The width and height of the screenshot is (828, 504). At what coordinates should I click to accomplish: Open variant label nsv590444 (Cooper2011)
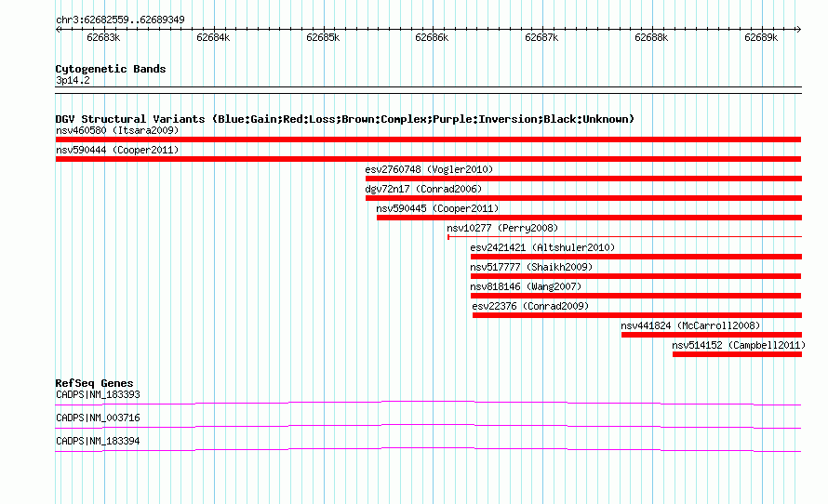click(117, 150)
